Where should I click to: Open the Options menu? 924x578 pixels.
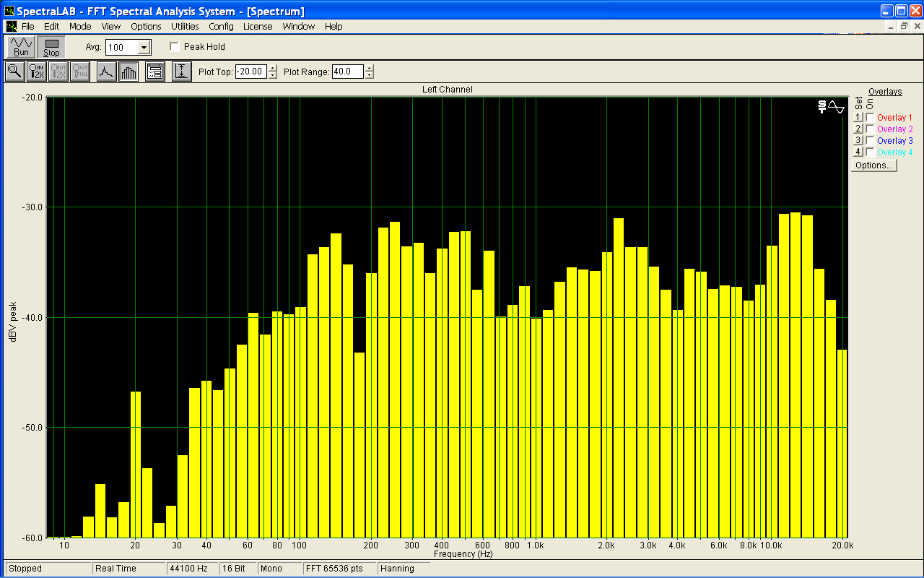tap(146, 26)
